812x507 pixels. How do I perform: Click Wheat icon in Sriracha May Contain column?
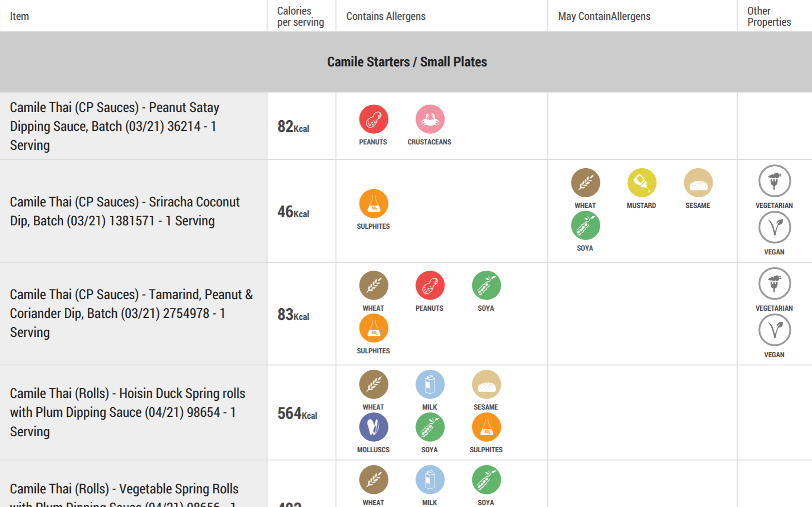[585, 183]
